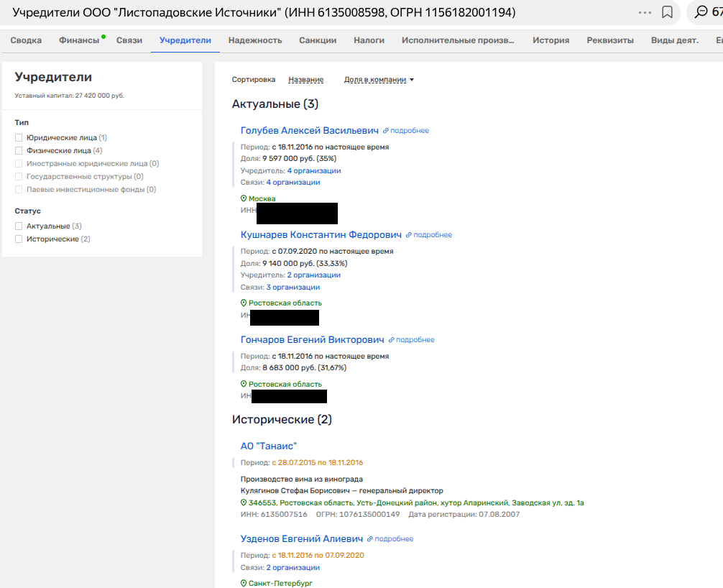
Task: Enable the Юридические лица filter checkbox
Action: [x=19, y=137]
